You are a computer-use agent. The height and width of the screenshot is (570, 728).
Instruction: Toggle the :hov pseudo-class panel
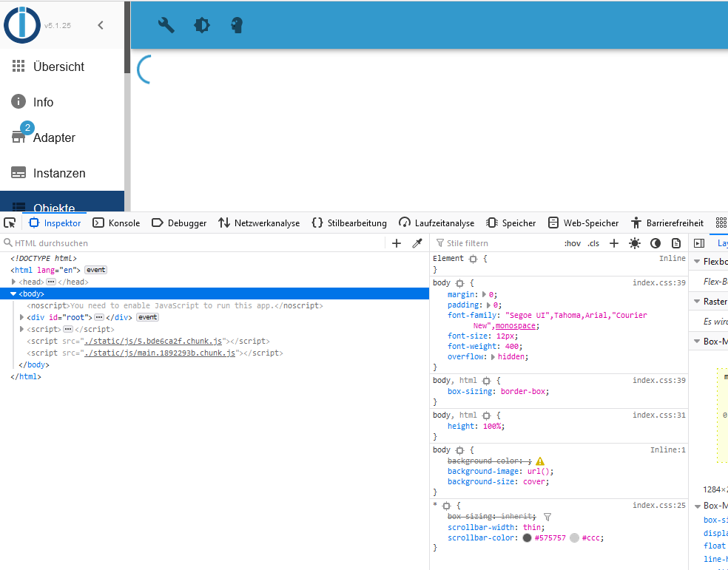[573, 243]
